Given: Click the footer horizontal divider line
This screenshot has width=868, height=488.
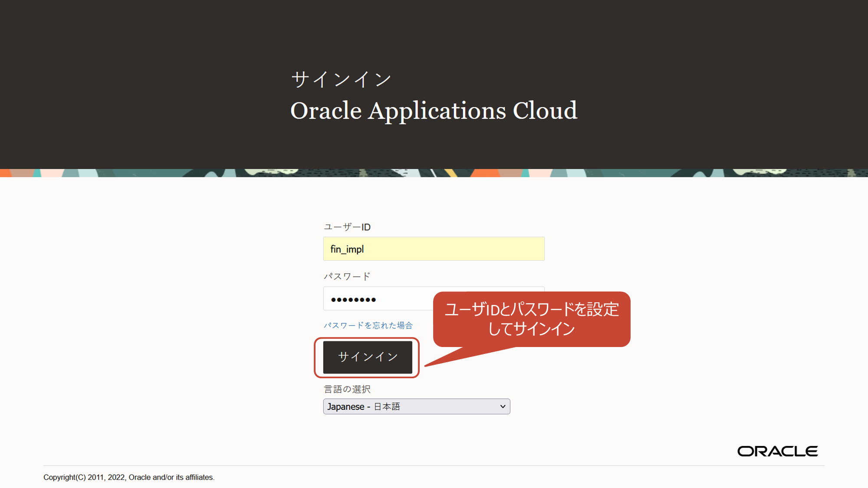Looking at the screenshot, I should 434,465.
